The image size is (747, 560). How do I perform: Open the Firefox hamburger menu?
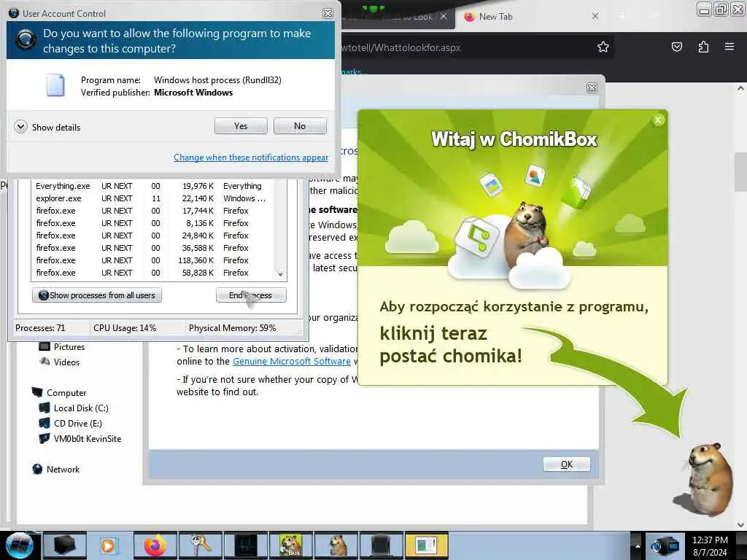(x=729, y=47)
